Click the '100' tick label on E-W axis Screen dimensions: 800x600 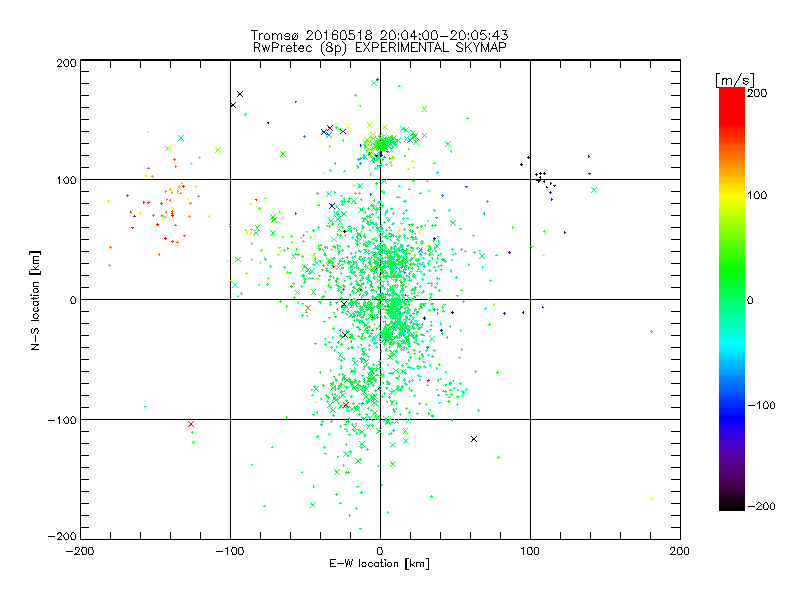coord(530,551)
